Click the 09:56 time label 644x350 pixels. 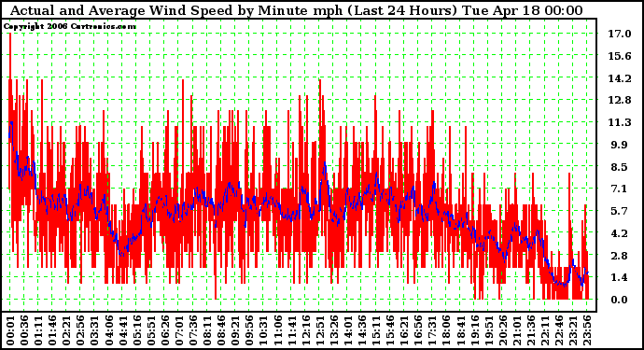tap(250, 330)
